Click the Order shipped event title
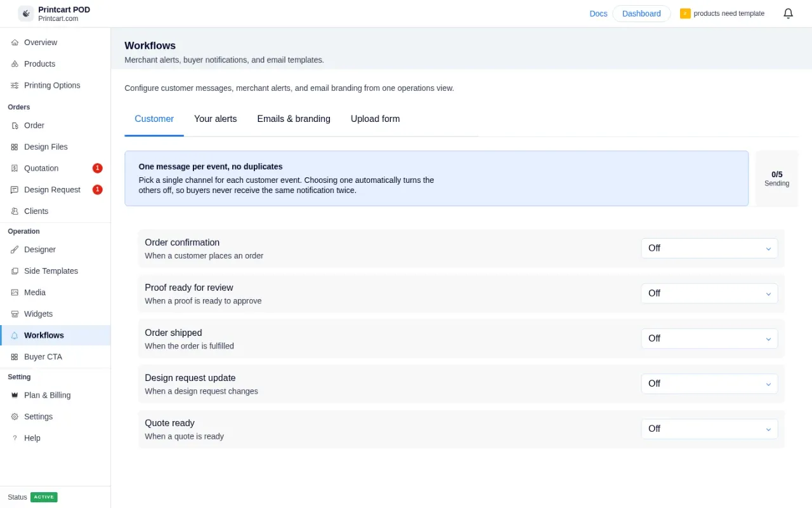Viewport: 812px width, 508px height. tap(173, 333)
